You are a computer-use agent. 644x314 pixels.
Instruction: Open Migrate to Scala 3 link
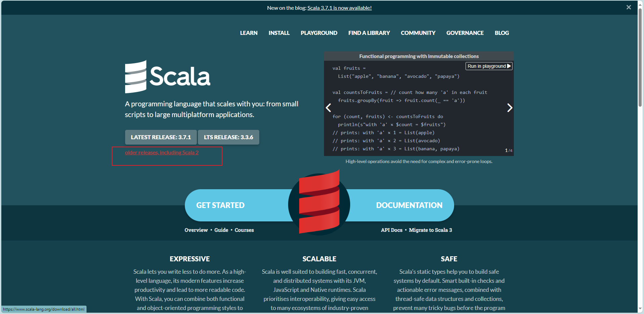[430, 230]
